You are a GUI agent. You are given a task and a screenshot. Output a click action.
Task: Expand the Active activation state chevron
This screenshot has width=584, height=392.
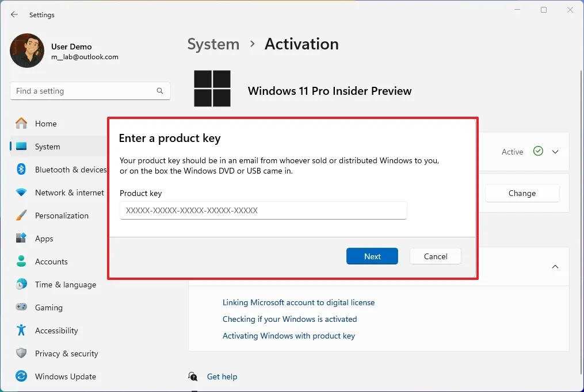click(555, 152)
